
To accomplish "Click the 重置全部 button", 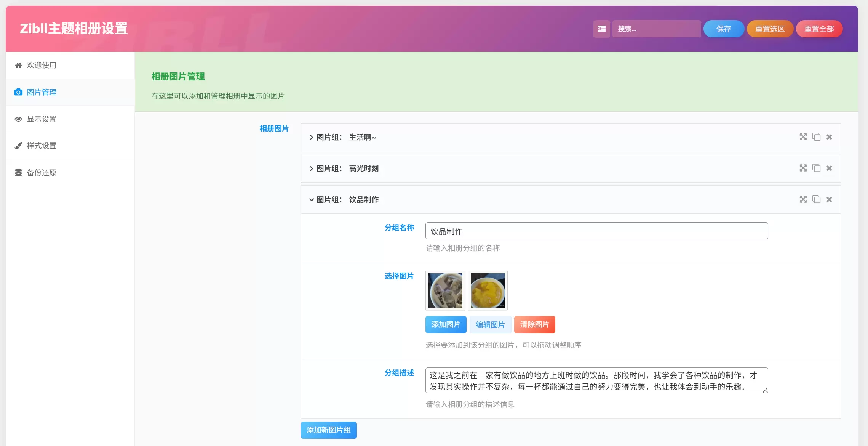I will [819, 29].
